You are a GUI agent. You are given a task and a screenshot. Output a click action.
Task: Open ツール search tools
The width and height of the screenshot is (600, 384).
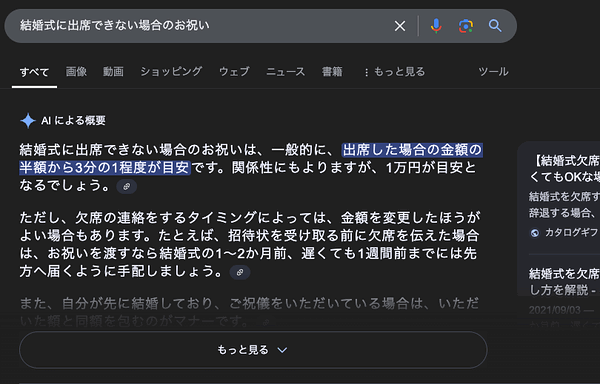493,72
